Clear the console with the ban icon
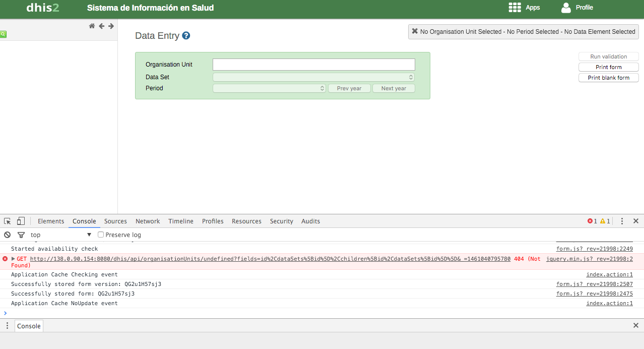Viewport: 644px width, 349px height. click(8, 235)
